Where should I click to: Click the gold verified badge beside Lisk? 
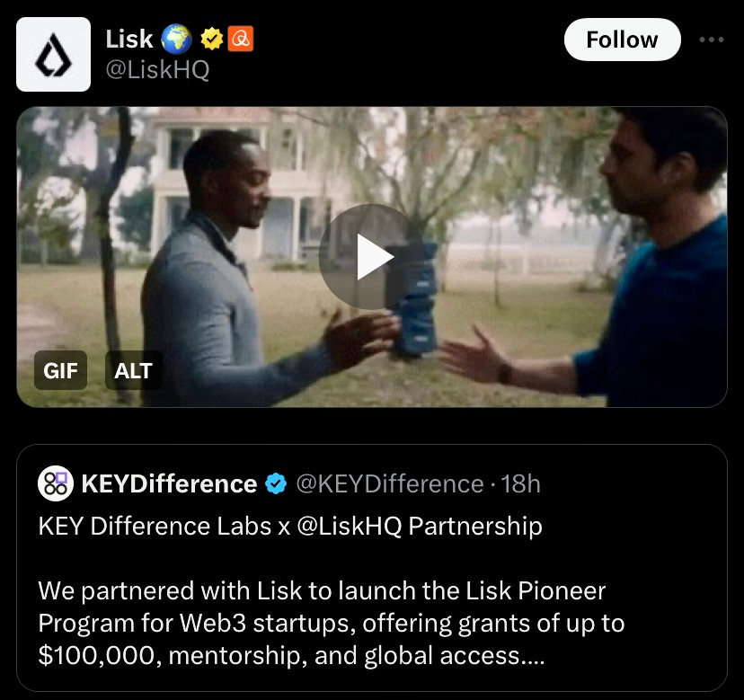tap(212, 39)
